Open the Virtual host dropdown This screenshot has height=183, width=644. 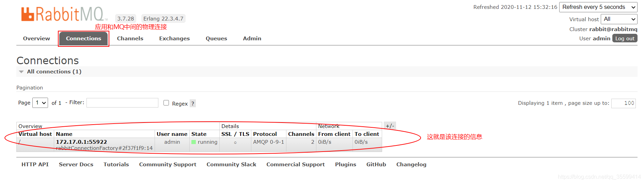pyautogui.click(x=619, y=19)
